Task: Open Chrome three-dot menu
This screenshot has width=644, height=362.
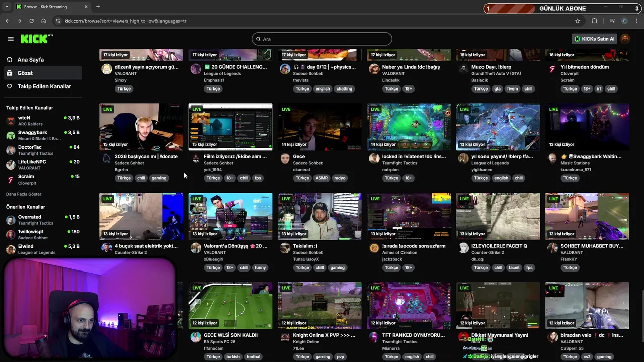Action: pyautogui.click(x=637, y=21)
